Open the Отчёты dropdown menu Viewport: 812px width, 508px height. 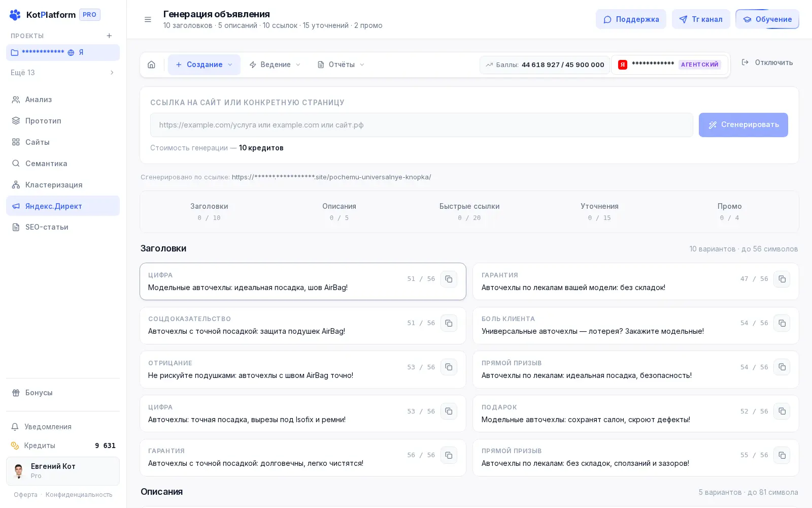(x=341, y=65)
